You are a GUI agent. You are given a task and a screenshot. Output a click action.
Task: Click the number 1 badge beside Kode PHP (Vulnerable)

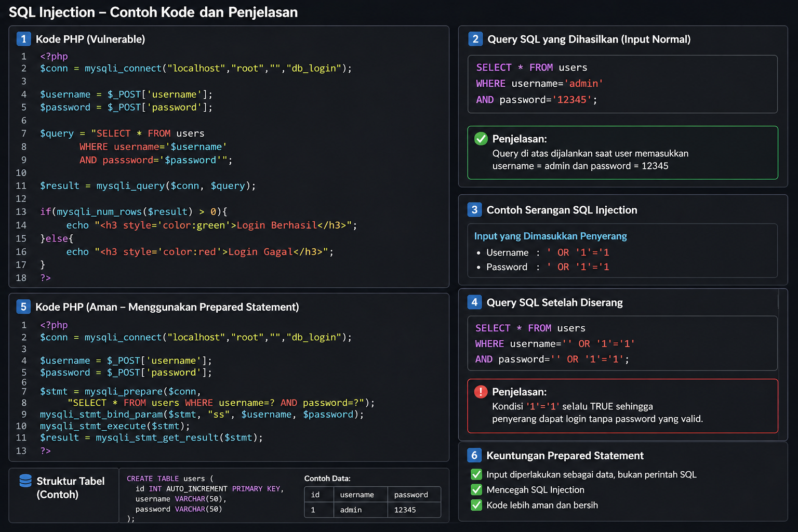pos(23,39)
